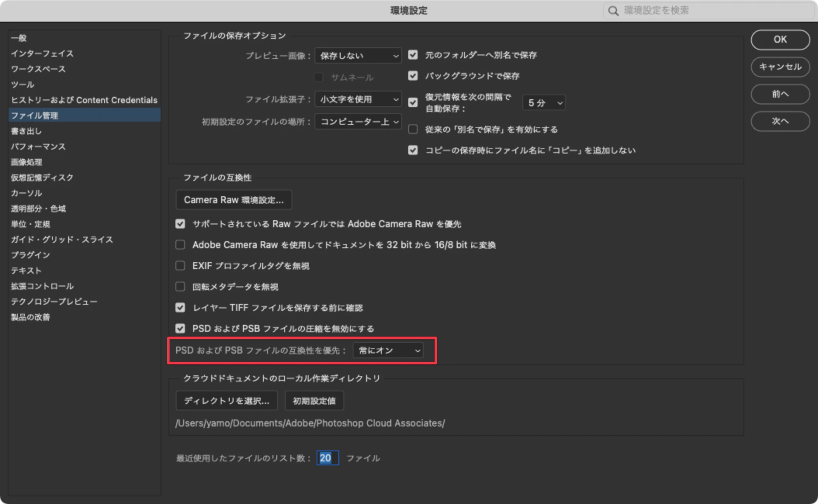
Task: Expand the 5 分 auto-save interval dropdown
Action: pyautogui.click(x=544, y=103)
